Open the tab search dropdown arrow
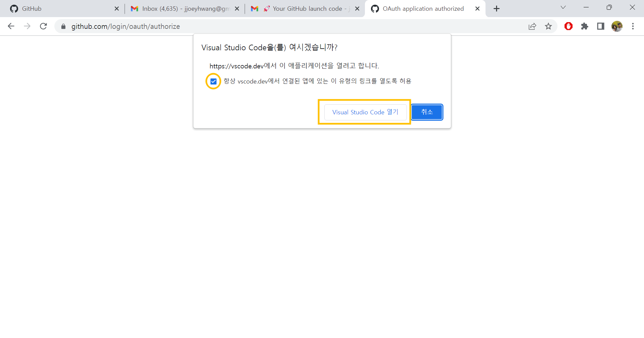The width and height of the screenshot is (644, 338). [563, 7]
